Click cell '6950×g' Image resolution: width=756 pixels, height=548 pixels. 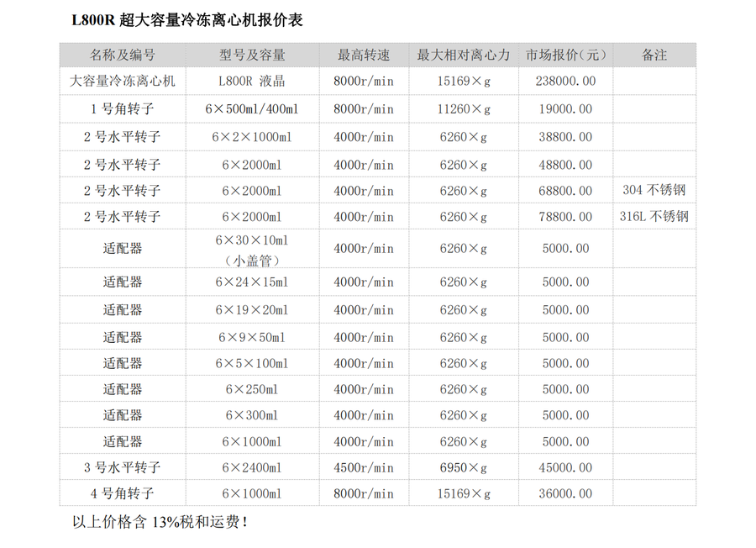464,467
